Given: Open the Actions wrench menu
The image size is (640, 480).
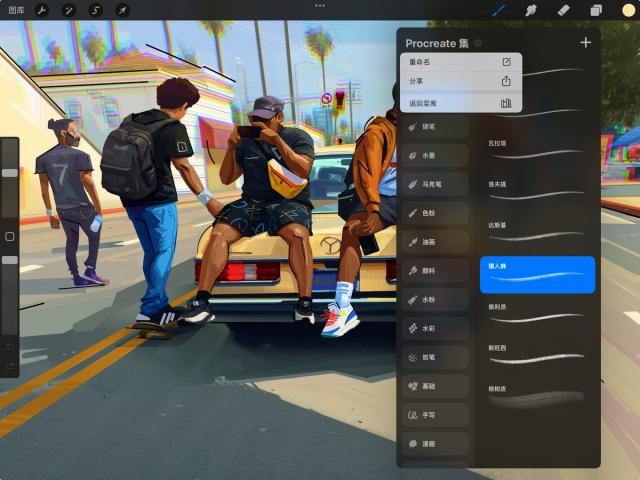Looking at the screenshot, I should pos(41,10).
